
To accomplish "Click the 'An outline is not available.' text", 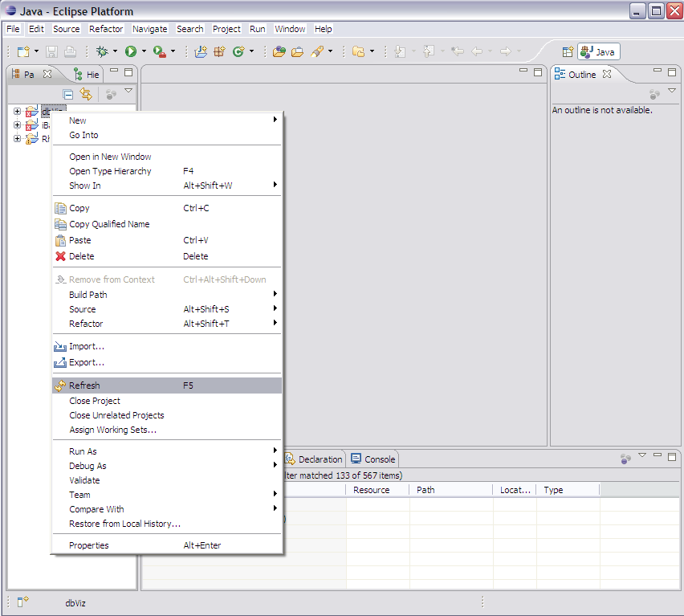I will 602,110.
